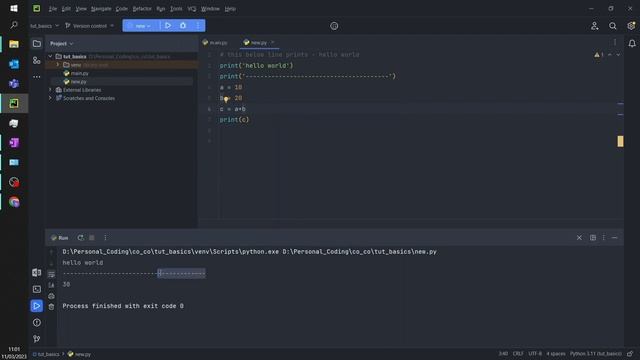Open the Refactor menu
The image size is (640, 360).
tap(142, 9)
